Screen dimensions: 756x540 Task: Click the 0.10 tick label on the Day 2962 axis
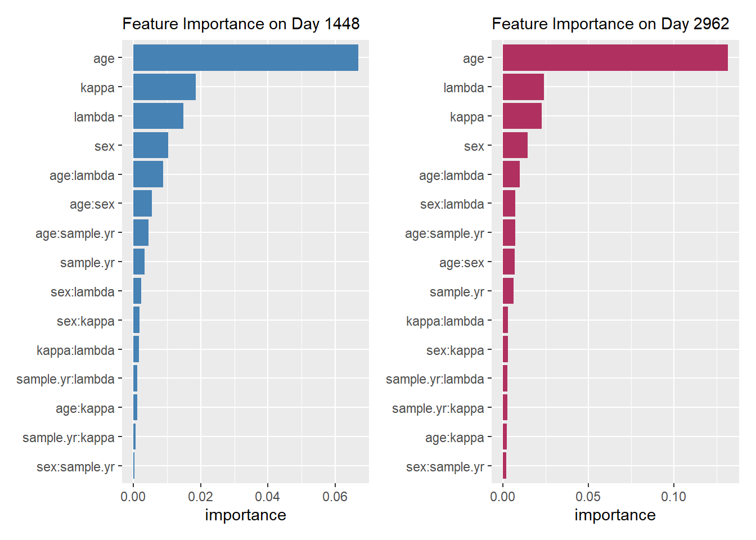tap(673, 497)
